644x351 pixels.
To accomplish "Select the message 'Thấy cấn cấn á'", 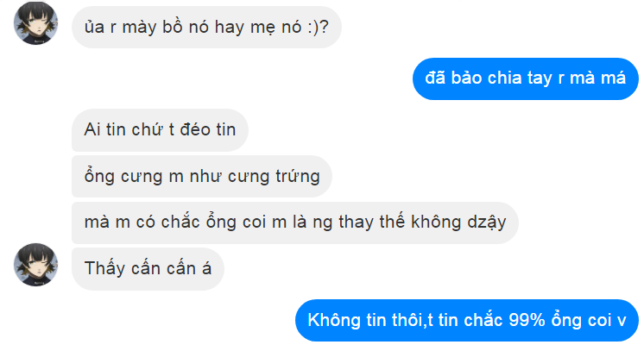I will tap(148, 269).
